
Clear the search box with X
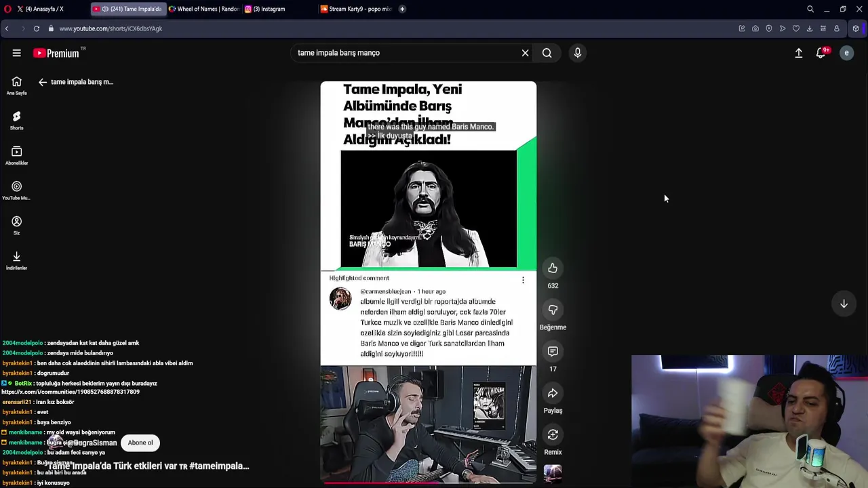point(525,53)
